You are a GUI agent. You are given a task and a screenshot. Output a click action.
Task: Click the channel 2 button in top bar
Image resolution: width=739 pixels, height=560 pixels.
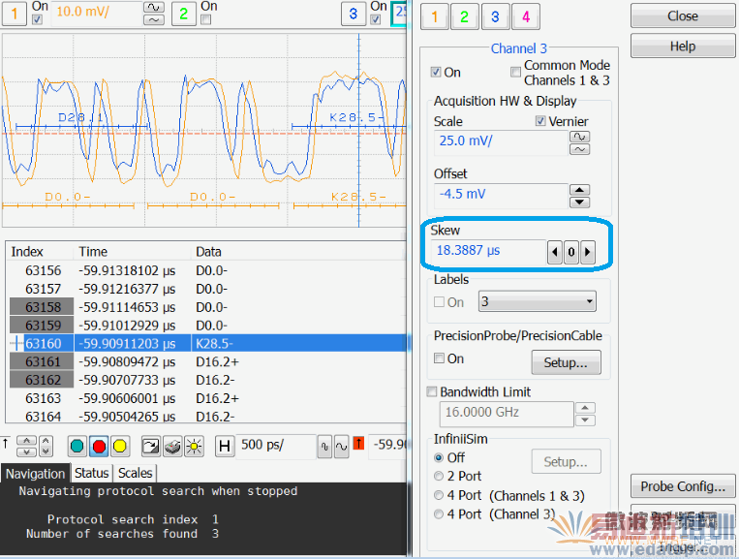point(183,14)
